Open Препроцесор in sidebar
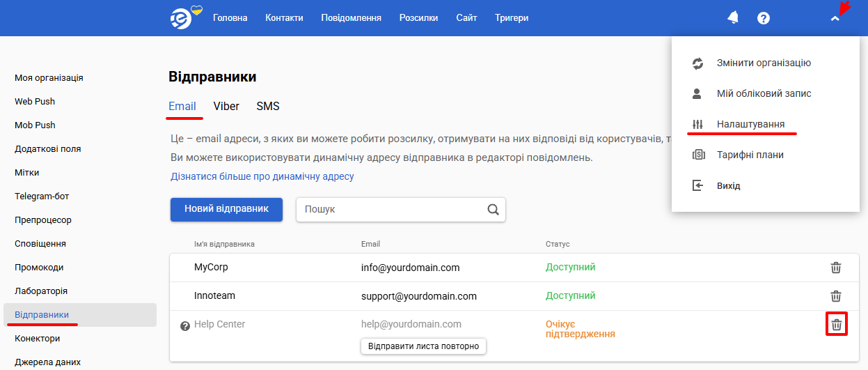This screenshot has width=868, height=370. point(43,220)
